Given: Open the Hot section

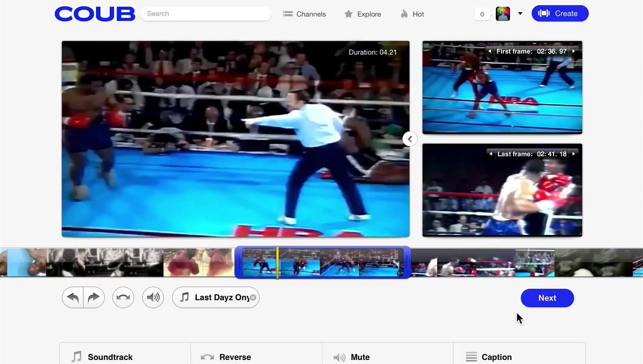Looking at the screenshot, I should [412, 14].
